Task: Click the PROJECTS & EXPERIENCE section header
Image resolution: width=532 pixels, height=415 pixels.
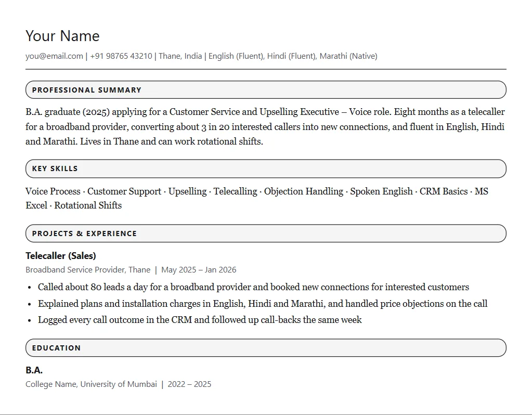Action: pos(266,234)
